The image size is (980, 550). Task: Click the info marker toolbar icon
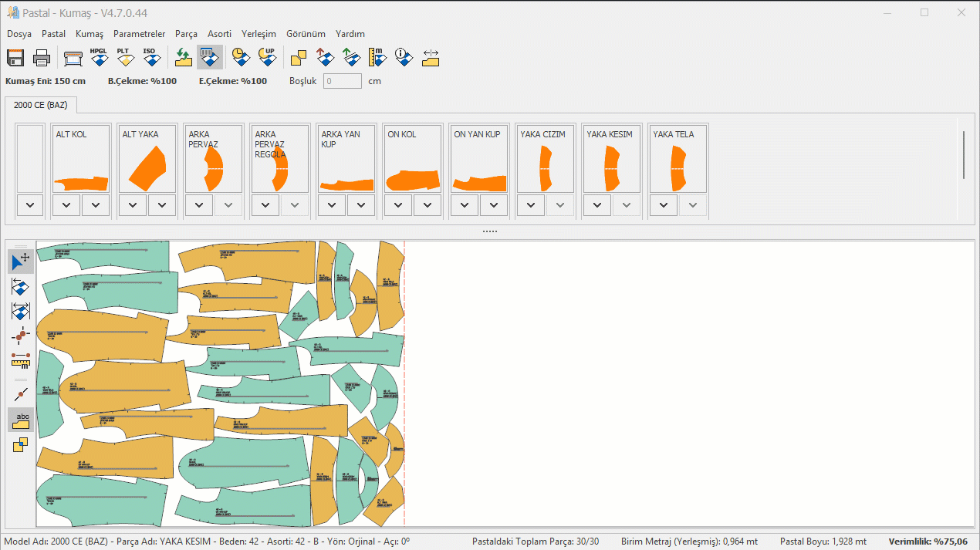pyautogui.click(x=403, y=57)
